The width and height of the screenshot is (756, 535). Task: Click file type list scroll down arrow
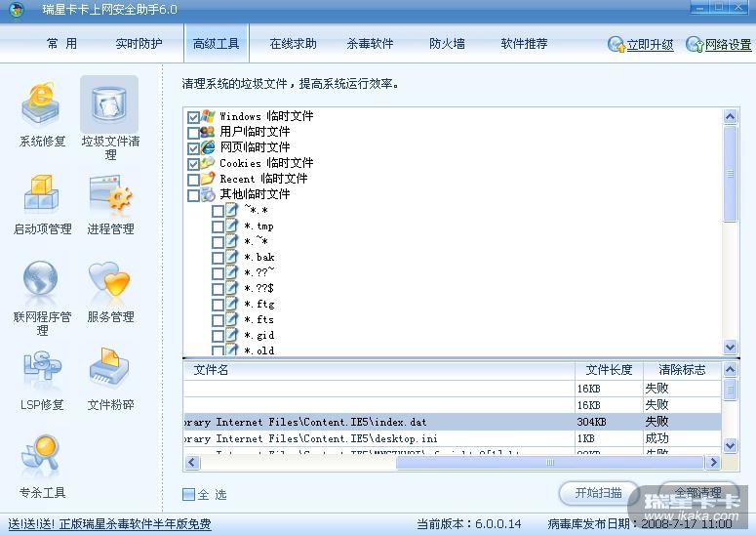pos(730,347)
